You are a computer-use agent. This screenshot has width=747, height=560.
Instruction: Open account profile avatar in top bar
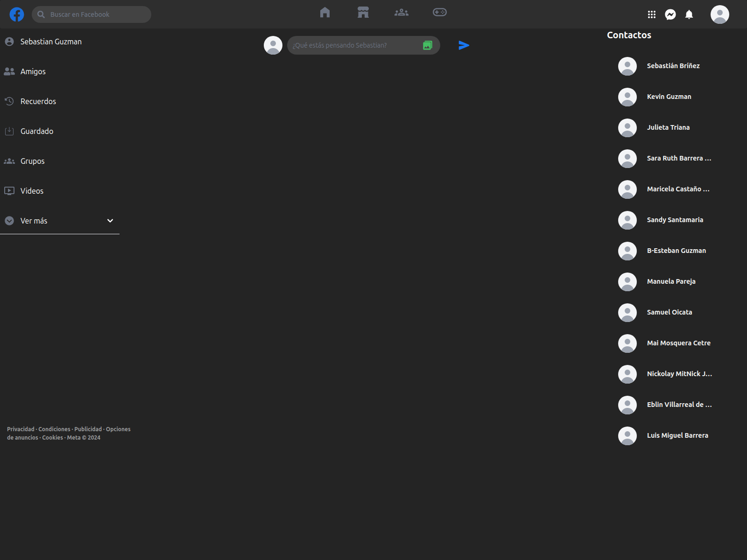[720, 14]
